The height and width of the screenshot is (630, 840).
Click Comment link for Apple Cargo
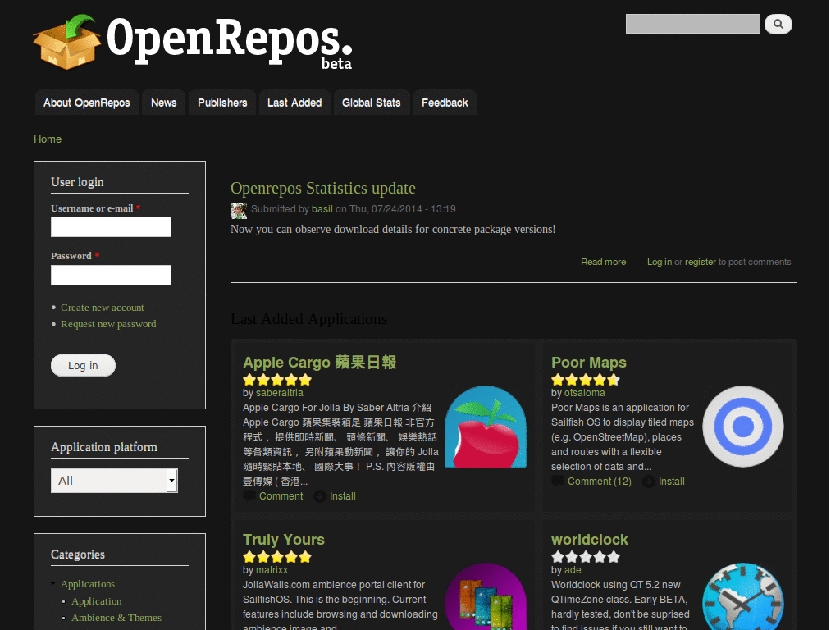(x=281, y=496)
